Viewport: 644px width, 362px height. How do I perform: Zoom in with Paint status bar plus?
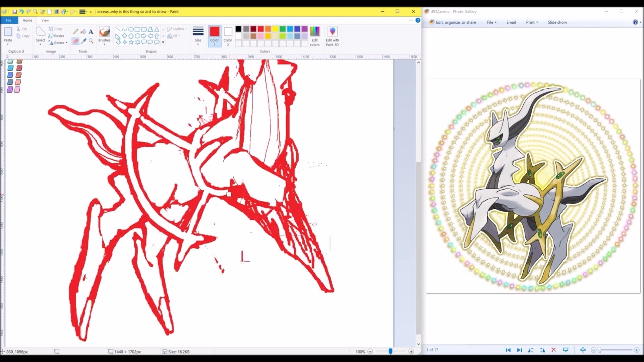click(x=411, y=352)
